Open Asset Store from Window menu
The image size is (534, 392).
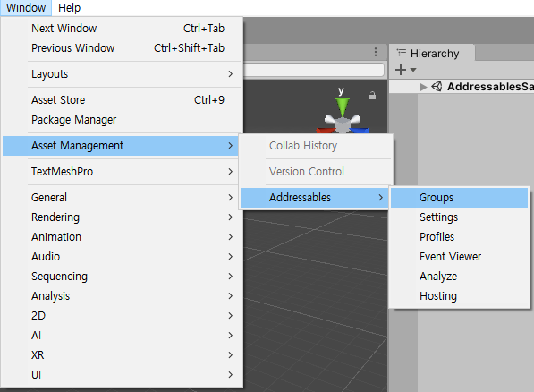click(x=122, y=100)
